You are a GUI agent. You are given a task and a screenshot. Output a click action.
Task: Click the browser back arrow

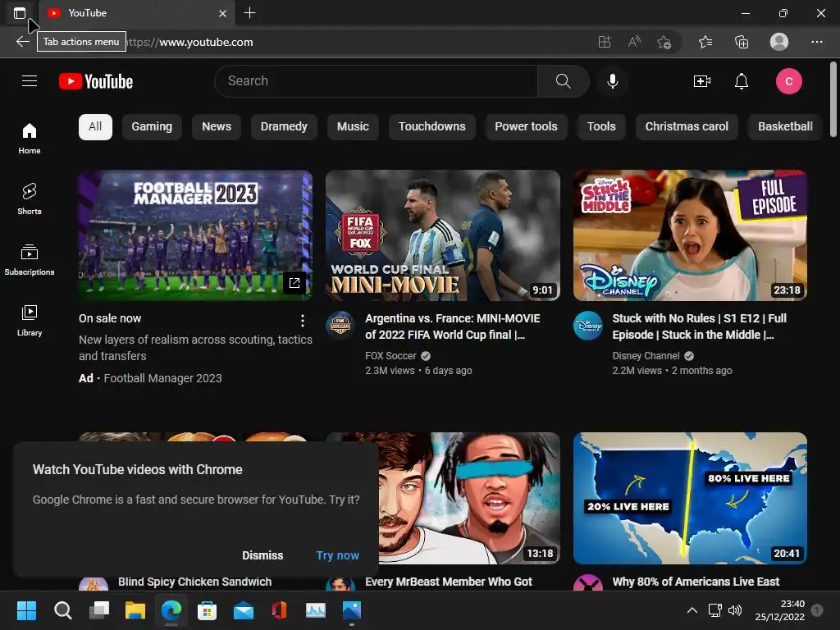22,42
